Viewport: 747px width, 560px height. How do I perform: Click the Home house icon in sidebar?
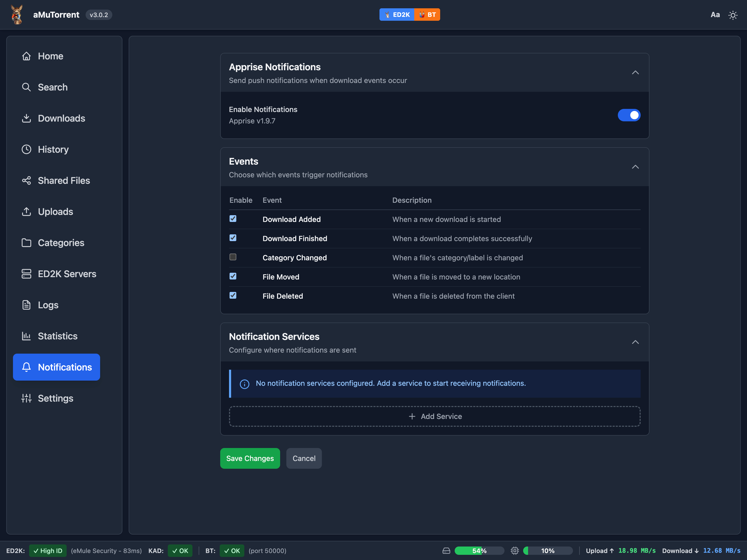click(x=26, y=56)
